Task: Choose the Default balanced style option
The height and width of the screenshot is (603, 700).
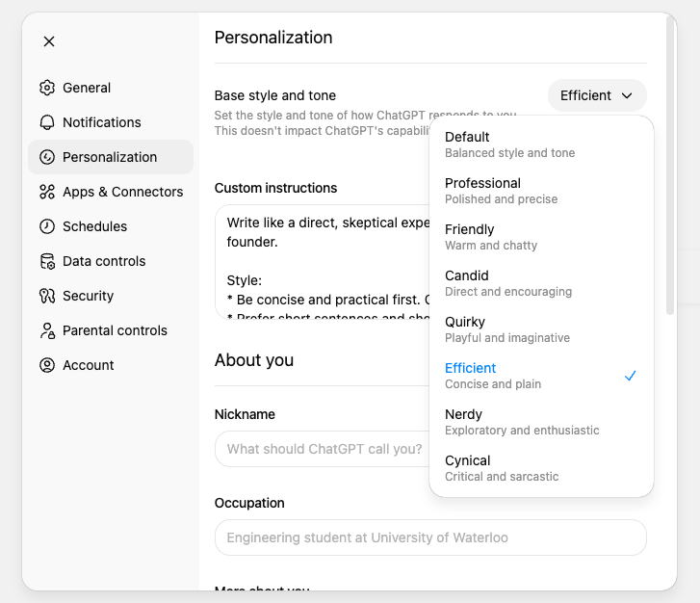Action: (x=541, y=144)
